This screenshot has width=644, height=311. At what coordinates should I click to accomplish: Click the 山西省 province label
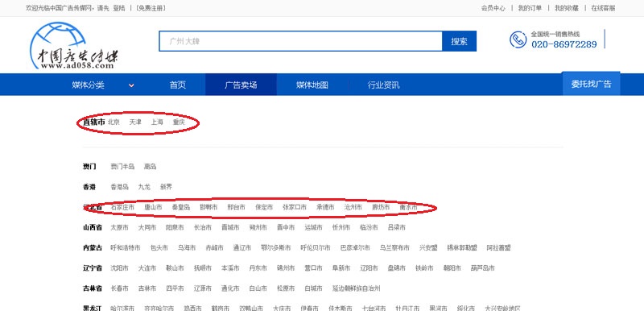(x=93, y=227)
